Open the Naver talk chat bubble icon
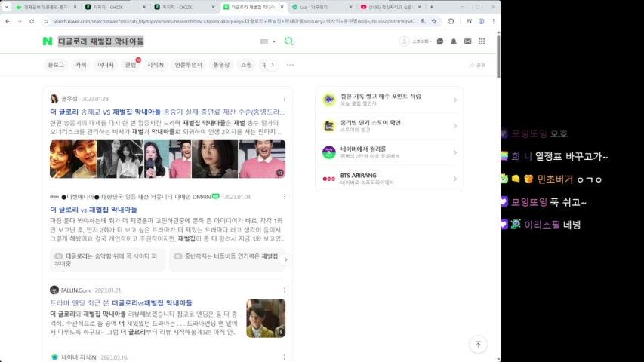 440,41
